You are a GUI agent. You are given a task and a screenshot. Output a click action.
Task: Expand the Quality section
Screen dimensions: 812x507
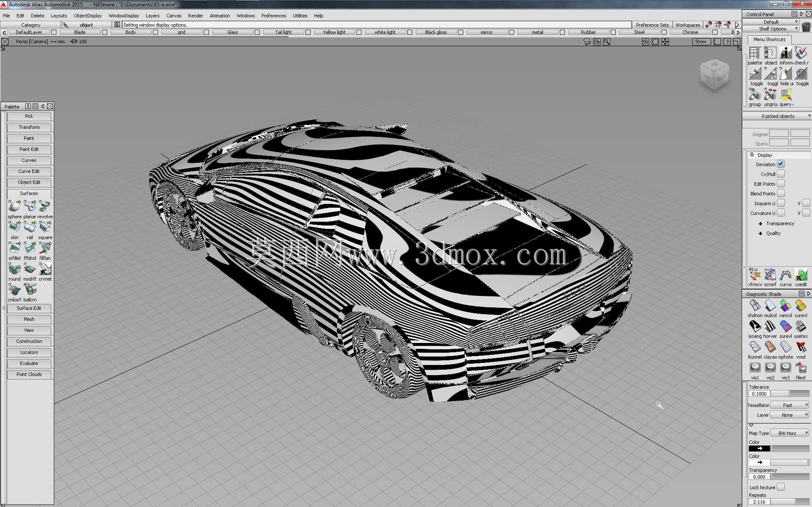(x=760, y=233)
